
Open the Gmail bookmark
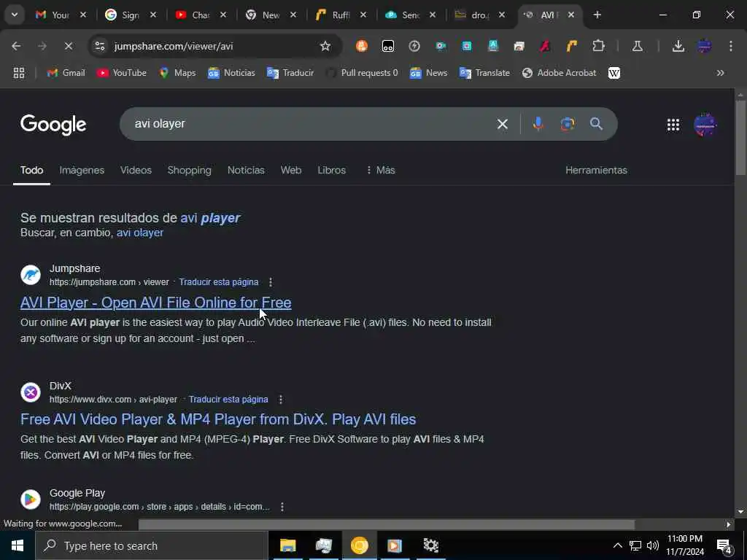pos(66,73)
